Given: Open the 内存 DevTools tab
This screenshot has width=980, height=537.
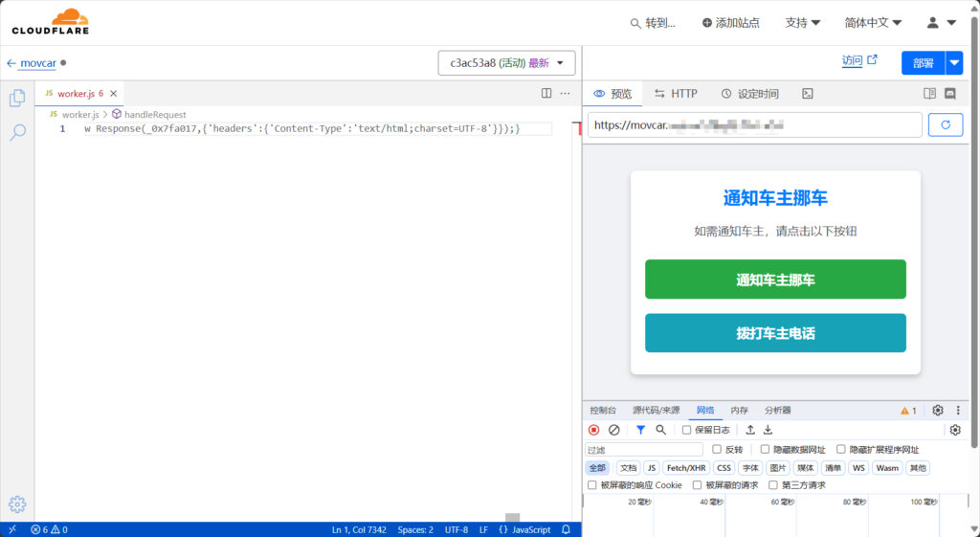Looking at the screenshot, I should point(740,410).
